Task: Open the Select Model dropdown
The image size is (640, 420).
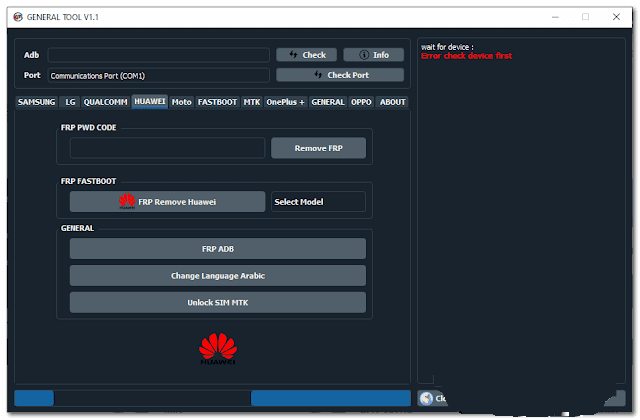Action: point(318,202)
